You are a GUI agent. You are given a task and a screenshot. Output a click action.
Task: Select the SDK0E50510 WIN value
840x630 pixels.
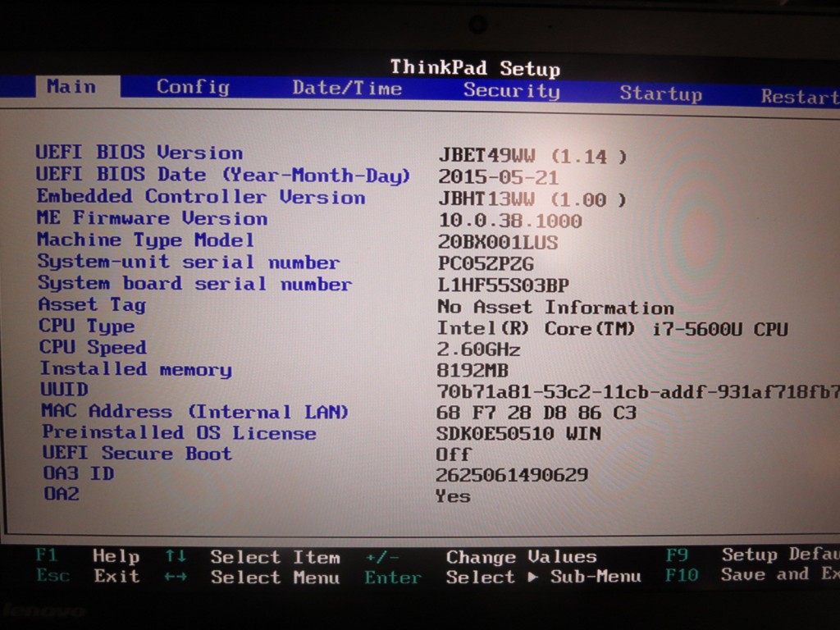coord(518,433)
